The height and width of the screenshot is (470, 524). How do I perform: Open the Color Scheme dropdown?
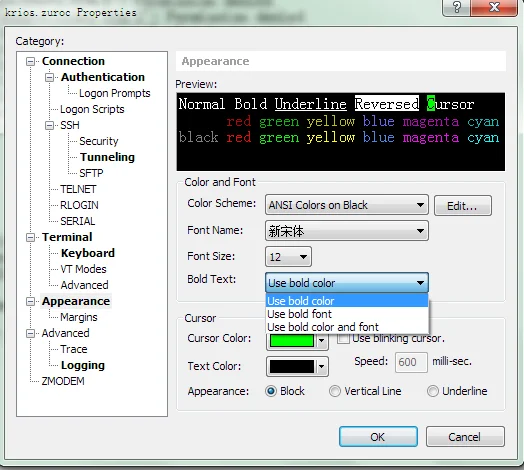tap(347, 205)
